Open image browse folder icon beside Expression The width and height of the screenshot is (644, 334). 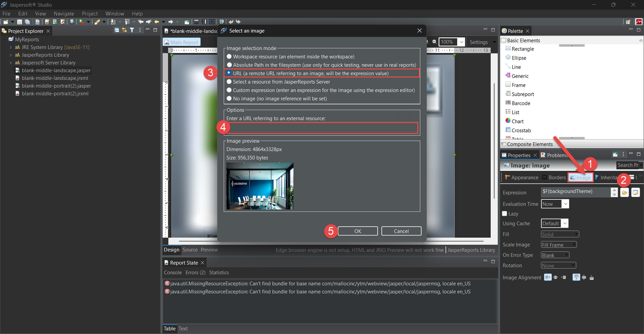pyautogui.click(x=624, y=193)
